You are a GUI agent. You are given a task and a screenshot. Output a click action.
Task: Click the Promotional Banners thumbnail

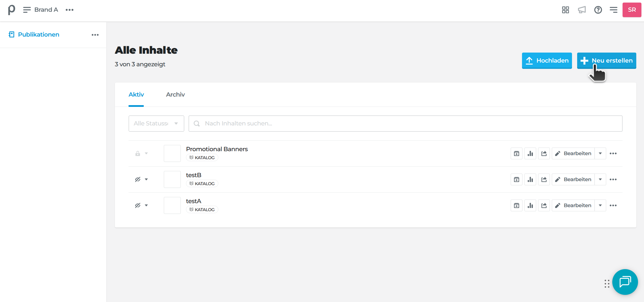tap(172, 153)
